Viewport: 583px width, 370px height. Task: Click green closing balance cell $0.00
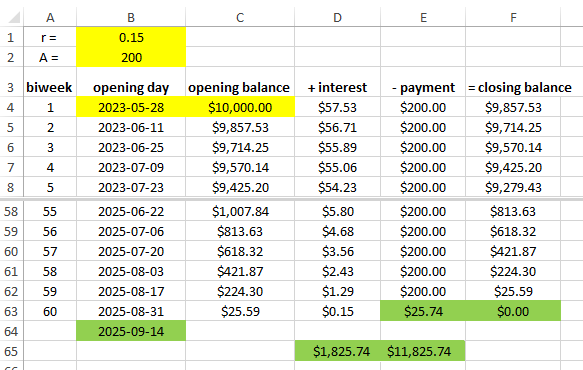click(x=513, y=311)
